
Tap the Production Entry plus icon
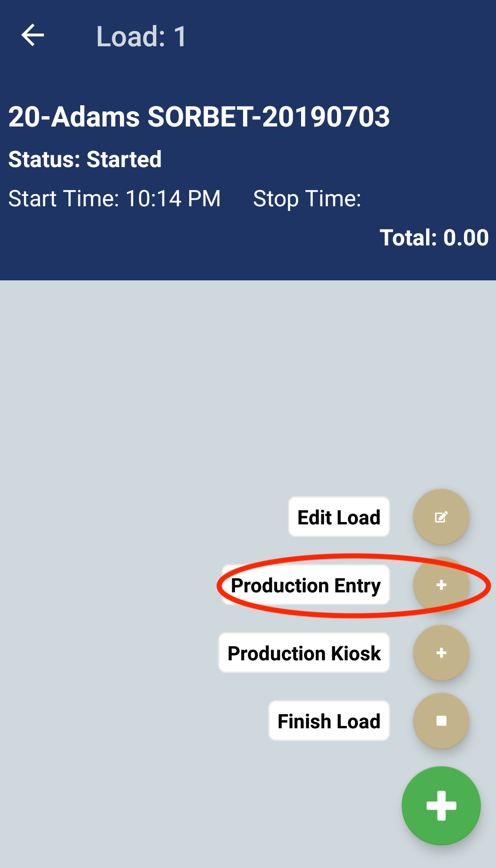pos(441,585)
